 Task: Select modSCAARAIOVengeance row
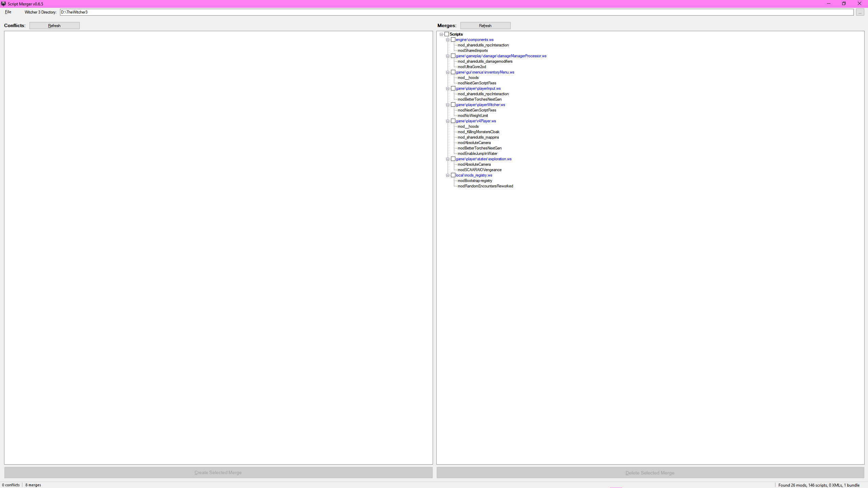(x=479, y=170)
